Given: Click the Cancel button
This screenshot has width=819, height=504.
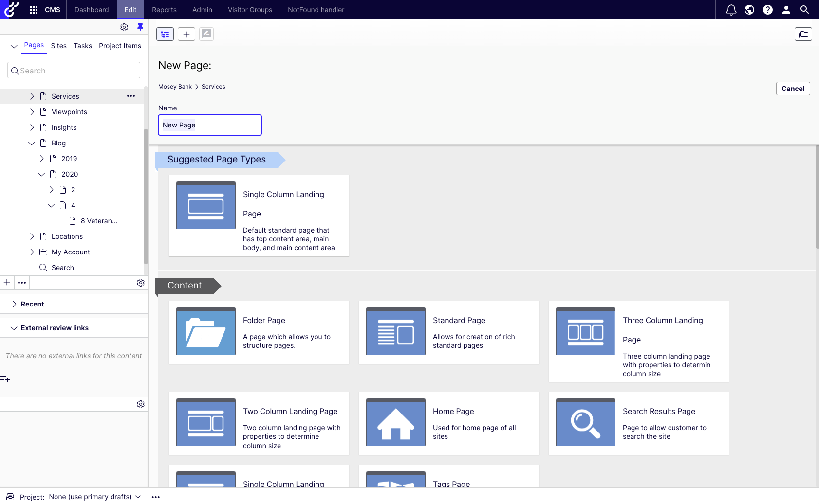Looking at the screenshot, I should [792, 89].
